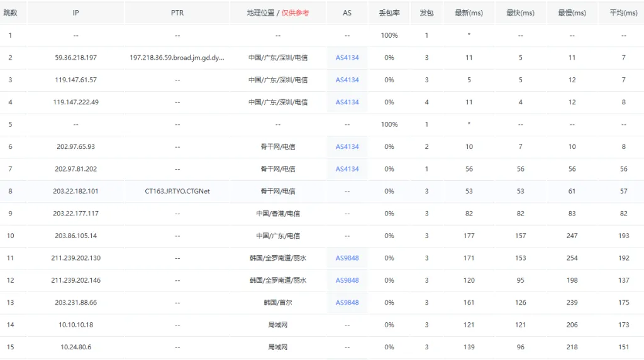
Task: Click average value 192 in hop 11 row
Action: pos(623,258)
